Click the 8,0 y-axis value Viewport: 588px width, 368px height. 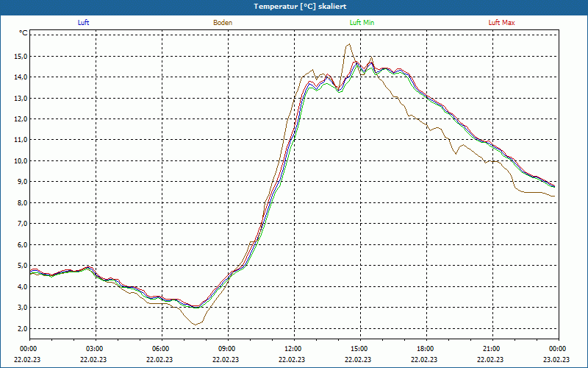pyautogui.click(x=23, y=203)
